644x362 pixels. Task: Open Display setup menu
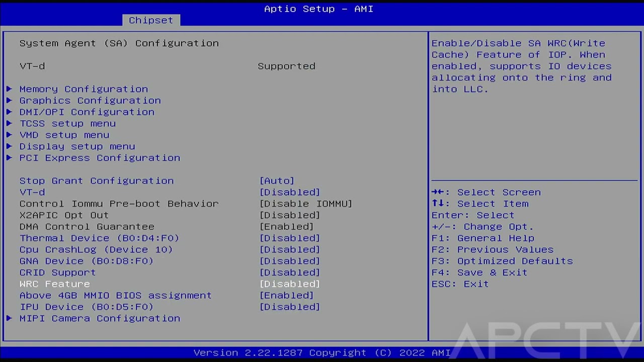tap(77, 146)
